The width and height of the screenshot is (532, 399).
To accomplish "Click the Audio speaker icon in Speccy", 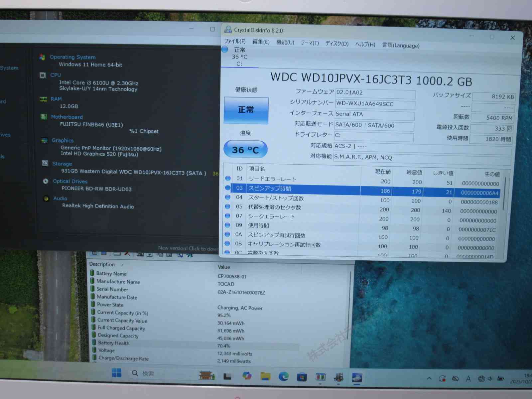I will [x=46, y=199].
